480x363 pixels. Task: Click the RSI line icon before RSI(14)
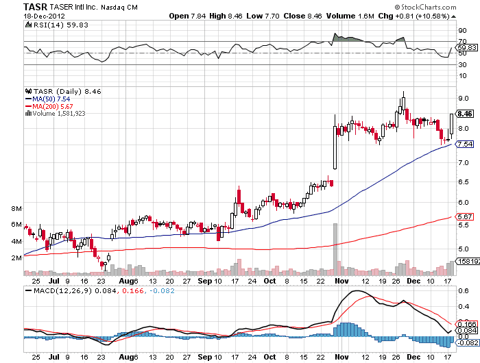point(28,25)
